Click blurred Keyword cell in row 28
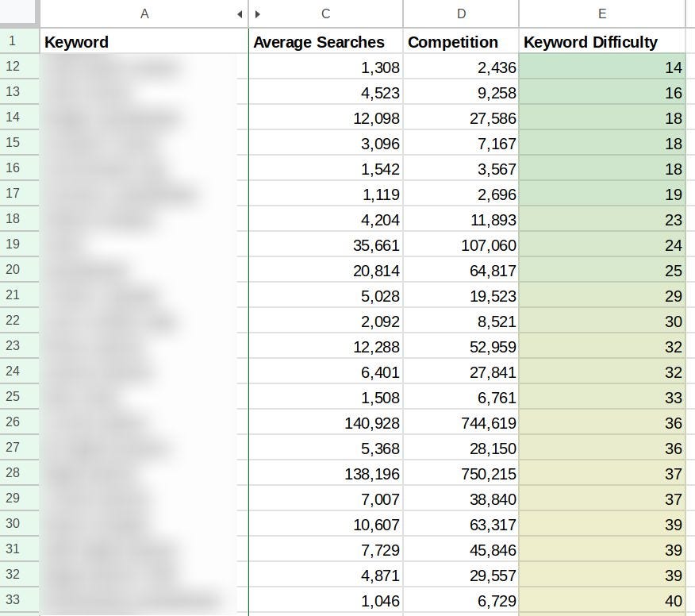 pos(144,473)
